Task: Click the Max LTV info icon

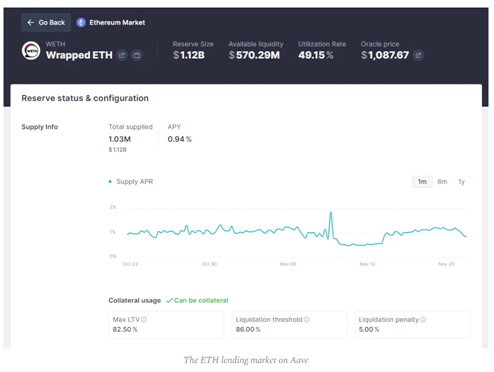Action: click(144, 320)
